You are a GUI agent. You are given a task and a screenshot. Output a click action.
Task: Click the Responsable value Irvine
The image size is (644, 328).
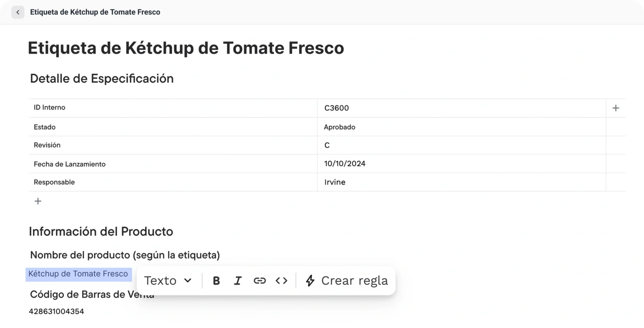[335, 182]
